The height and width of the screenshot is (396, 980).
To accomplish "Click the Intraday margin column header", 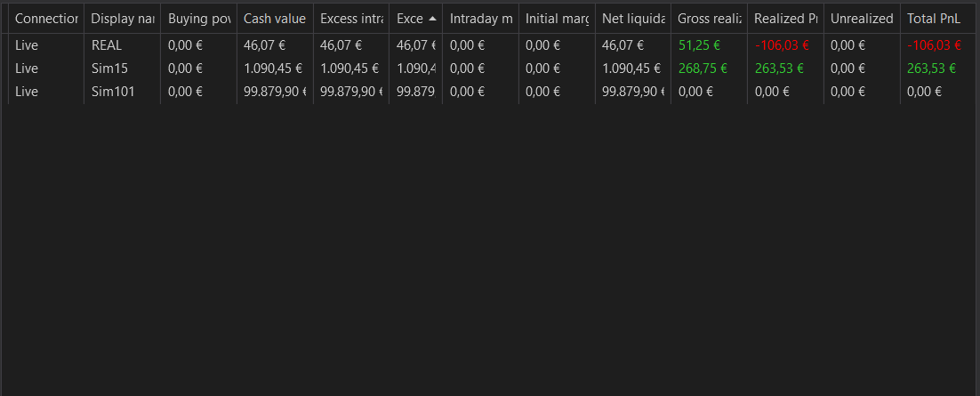I will tap(480, 19).
